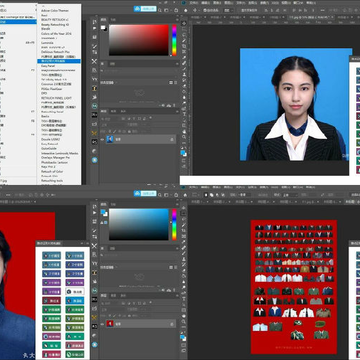Image resolution: width=360 pixels, height=360 pixels.
Task: Switch to the active 11.jpg document tab
Action: pyautogui.click(x=311, y=17)
